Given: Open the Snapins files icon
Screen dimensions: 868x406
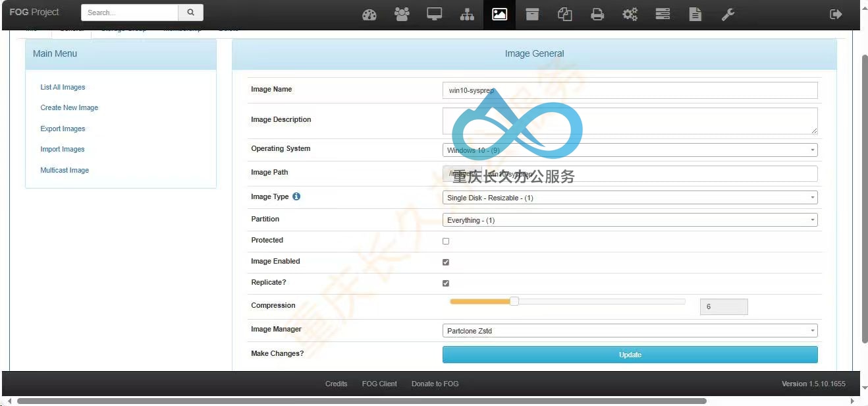Looking at the screenshot, I should 564,14.
